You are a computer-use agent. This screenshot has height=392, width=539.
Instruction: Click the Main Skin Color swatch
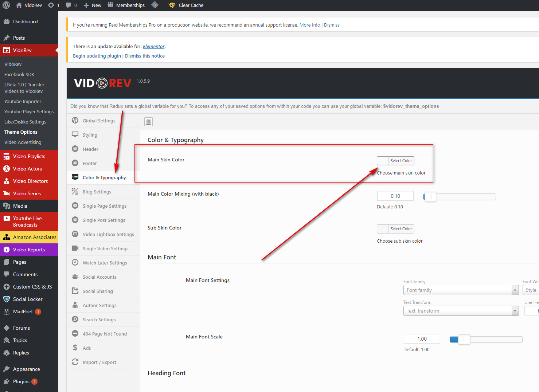click(x=383, y=161)
